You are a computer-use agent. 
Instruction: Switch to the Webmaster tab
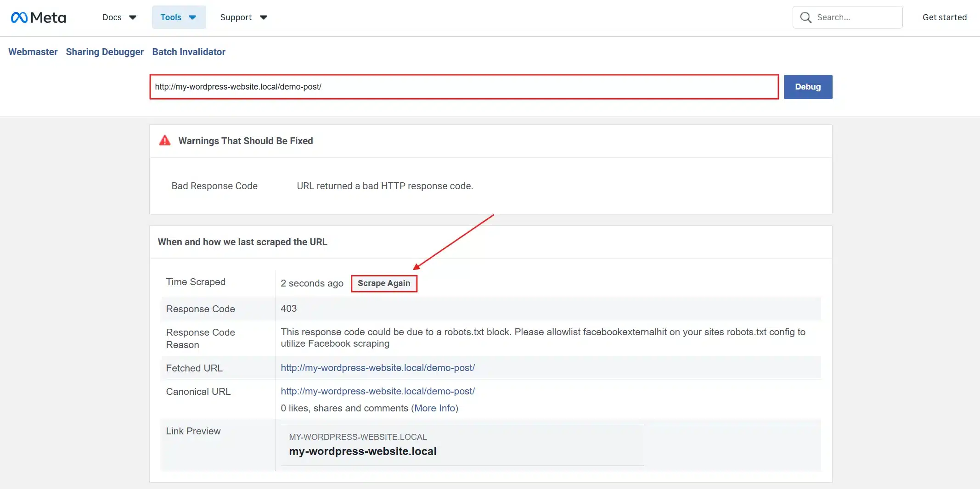click(x=33, y=52)
